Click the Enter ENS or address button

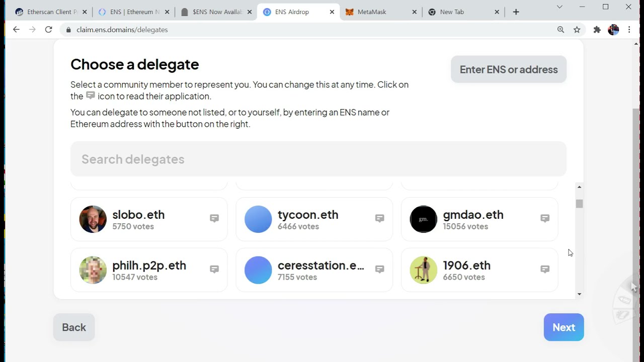coord(508,69)
